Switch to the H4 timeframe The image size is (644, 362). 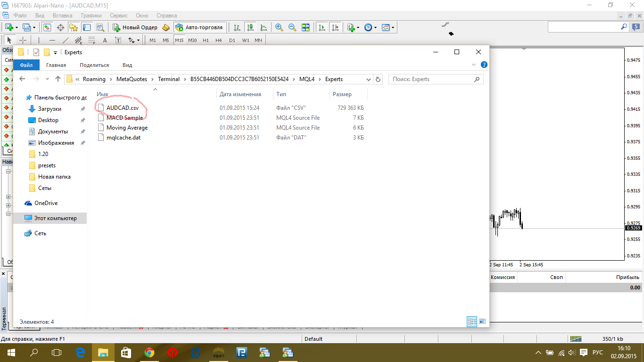pyautogui.click(x=219, y=40)
